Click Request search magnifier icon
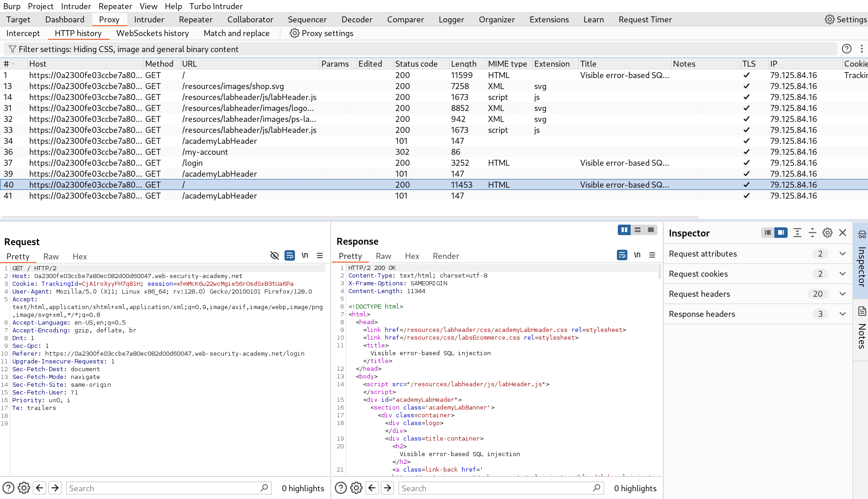868x499 pixels. coord(264,488)
